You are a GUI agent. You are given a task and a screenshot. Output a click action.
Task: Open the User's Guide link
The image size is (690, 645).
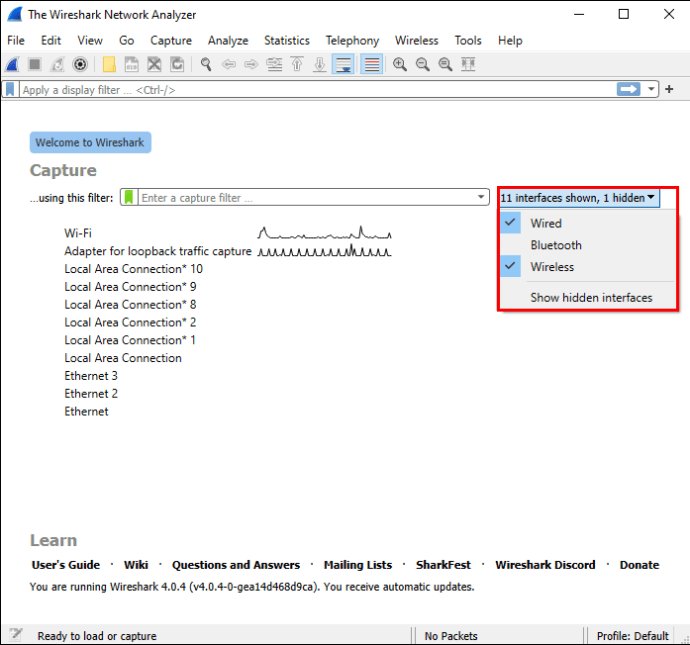pyautogui.click(x=65, y=565)
